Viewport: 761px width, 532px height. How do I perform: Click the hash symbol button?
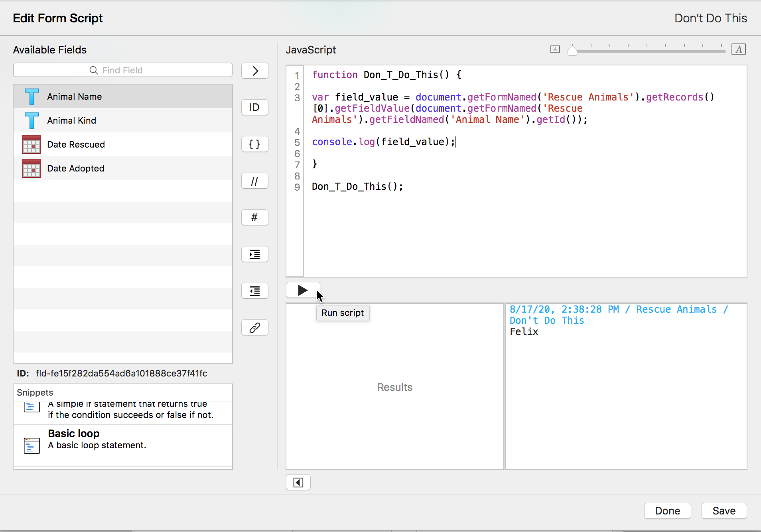[255, 218]
